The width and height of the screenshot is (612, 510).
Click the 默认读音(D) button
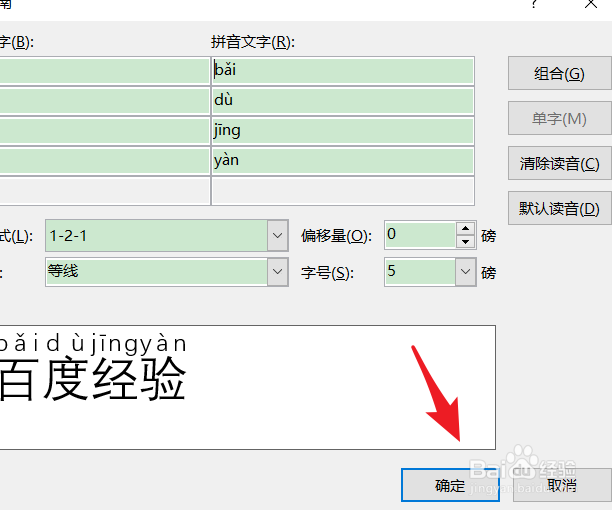coord(560,208)
